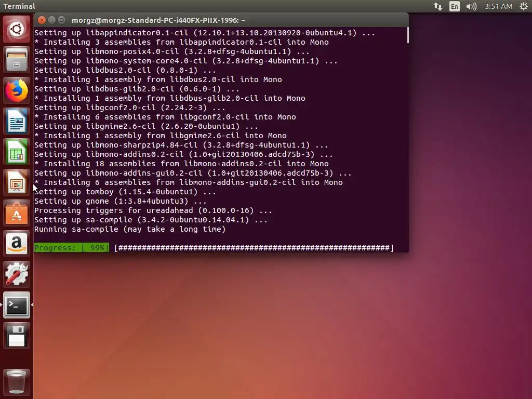Click 'Setting up libdbus2.0-cil' line
This screenshot has width=532, height=399.
pyautogui.click(x=125, y=70)
